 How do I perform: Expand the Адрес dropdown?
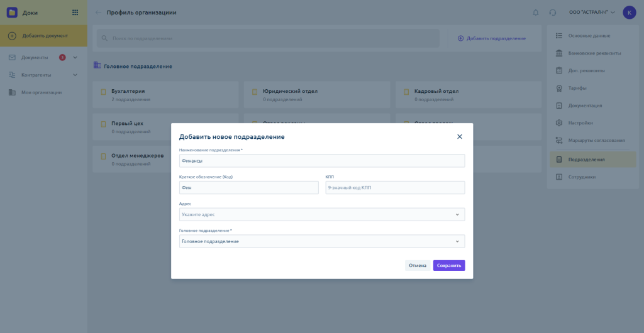click(457, 214)
